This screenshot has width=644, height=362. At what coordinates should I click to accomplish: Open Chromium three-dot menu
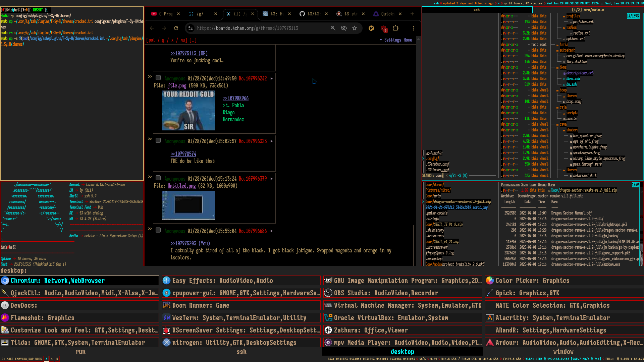(x=413, y=28)
